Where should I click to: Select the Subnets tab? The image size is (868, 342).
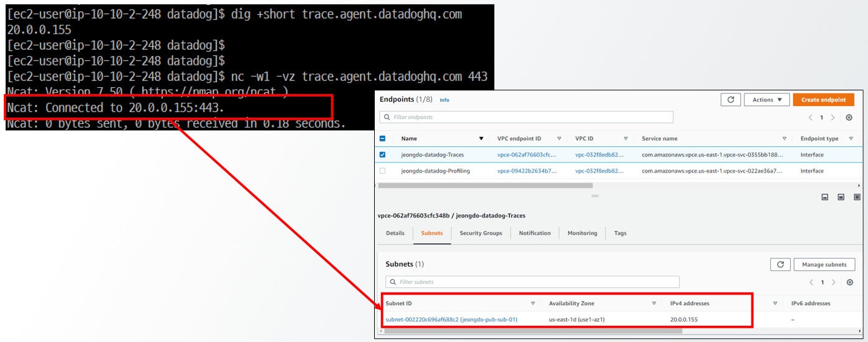pos(432,233)
